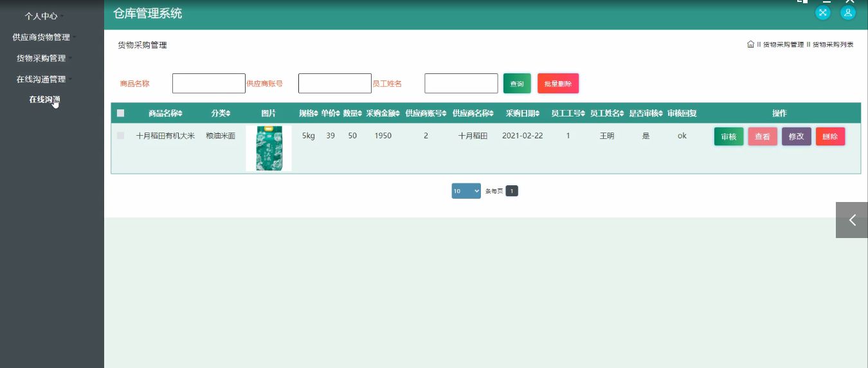
Task: Click the 供应商账号 search input field
Action: tap(335, 84)
